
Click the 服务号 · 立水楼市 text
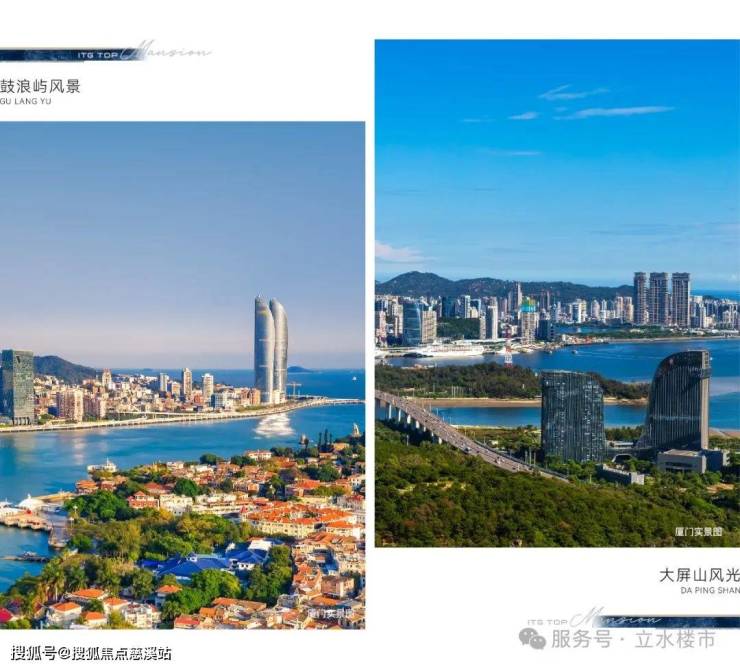pyautogui.click(x=633, y=640)
